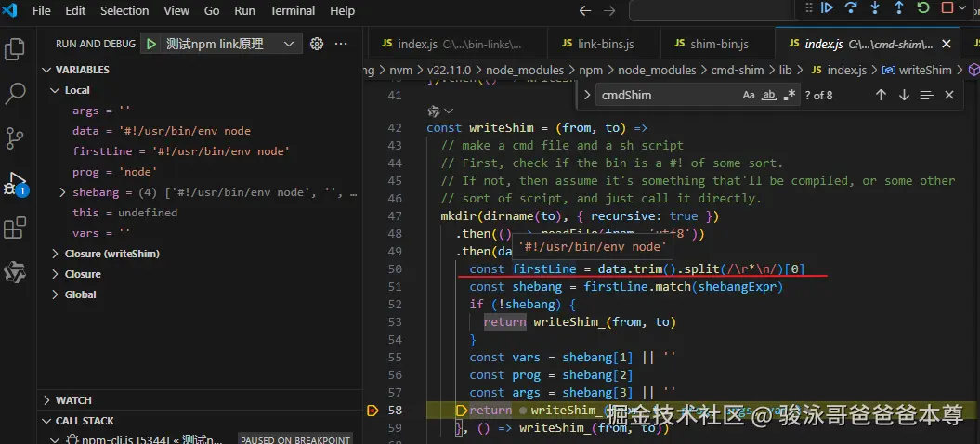
Task: Toggle Use Regular Expression in find widget
Action: point(790,95)
